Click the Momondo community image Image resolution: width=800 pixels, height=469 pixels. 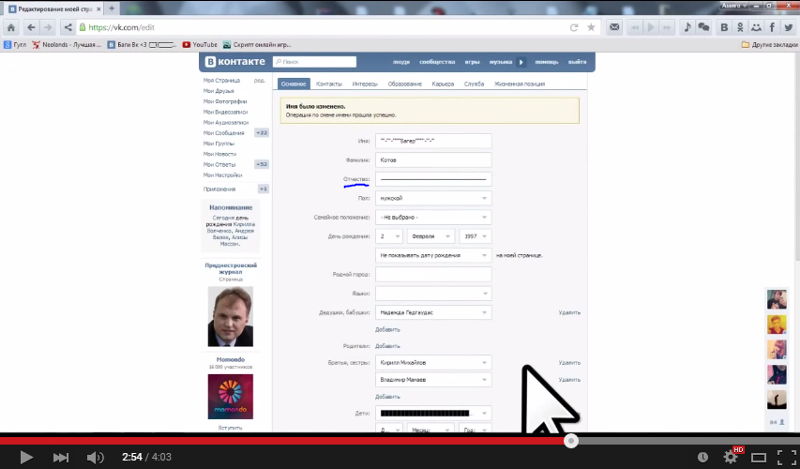coord(230,397)
